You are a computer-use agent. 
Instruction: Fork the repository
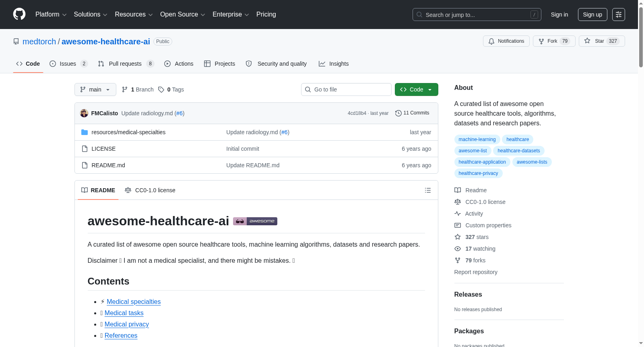(554, 41)
